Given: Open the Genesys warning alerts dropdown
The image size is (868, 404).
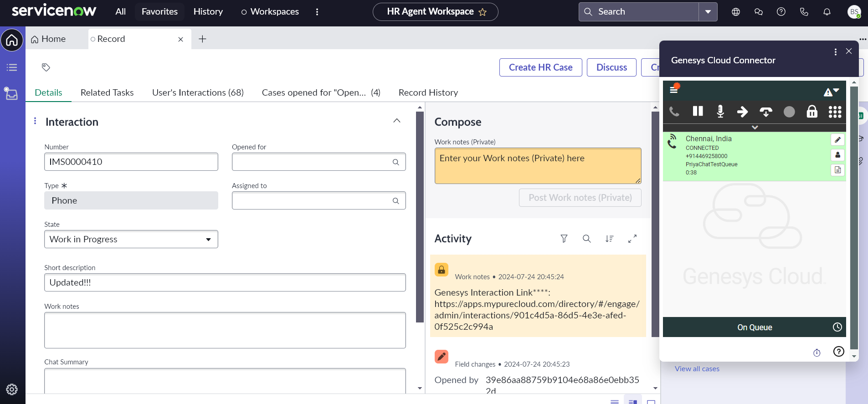Looking at the screenshot, I should coord(832,92).
